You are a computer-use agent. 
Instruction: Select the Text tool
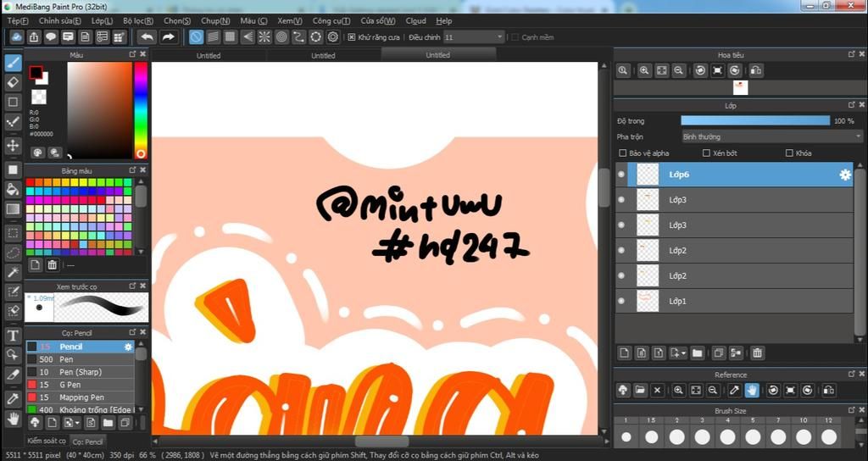tap(14, 336)
